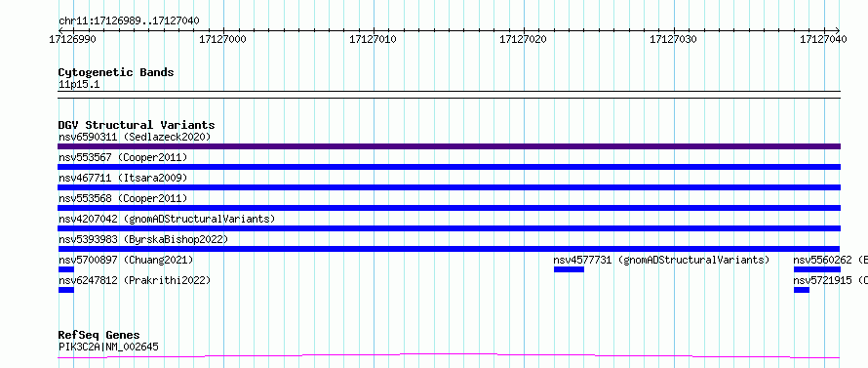This screenshot has height=368, width=868.
Task: Click the short blue bar under nsv6247812
Action: point(66,290)
